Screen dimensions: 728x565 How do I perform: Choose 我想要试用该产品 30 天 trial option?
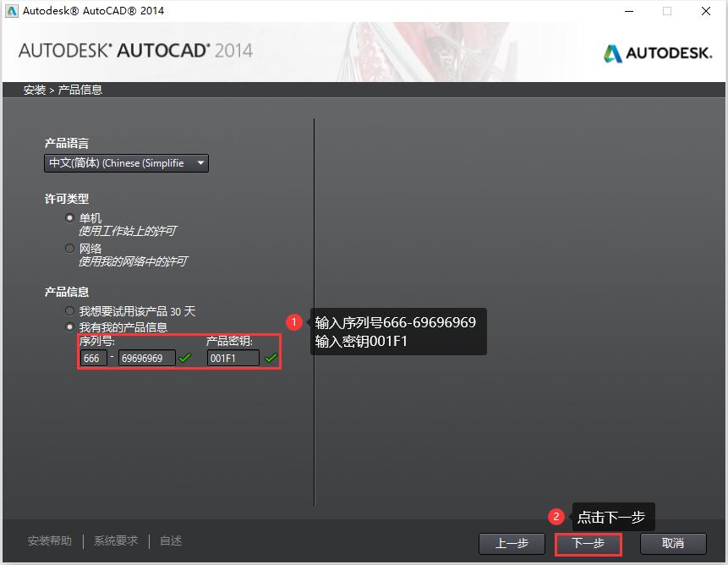[x=69, y=311]
